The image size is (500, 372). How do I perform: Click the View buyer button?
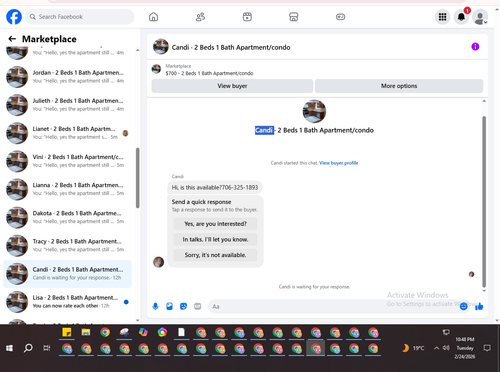(232, 86)
